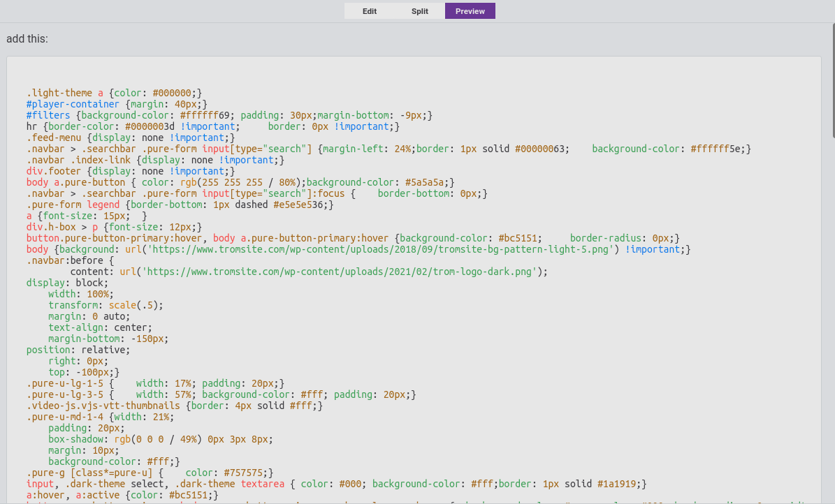835x504 pixels.
Task: Open the Split view tab
Action: click(x=419, y=11)
